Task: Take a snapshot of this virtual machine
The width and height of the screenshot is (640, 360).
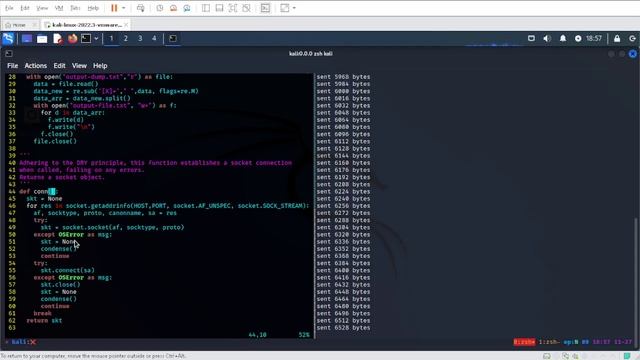Action: pos(160,8)
